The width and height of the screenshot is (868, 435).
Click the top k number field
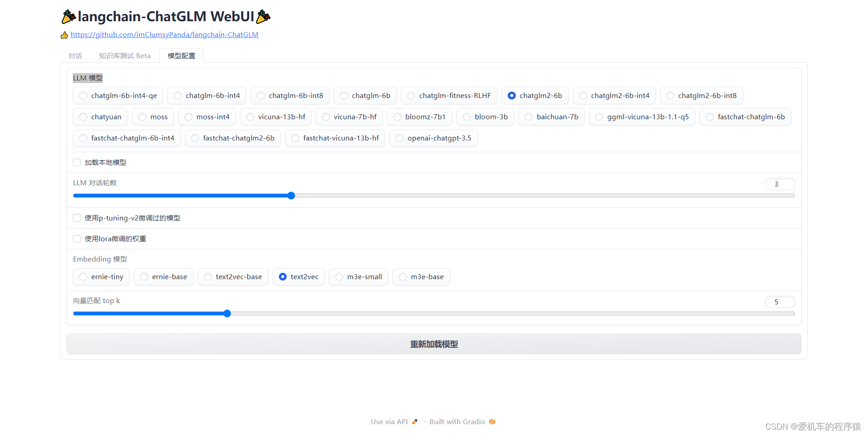780,302
